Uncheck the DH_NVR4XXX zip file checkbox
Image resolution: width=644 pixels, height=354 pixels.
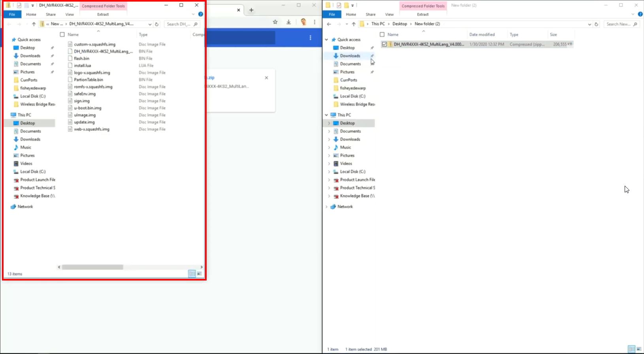pos(384,44)
